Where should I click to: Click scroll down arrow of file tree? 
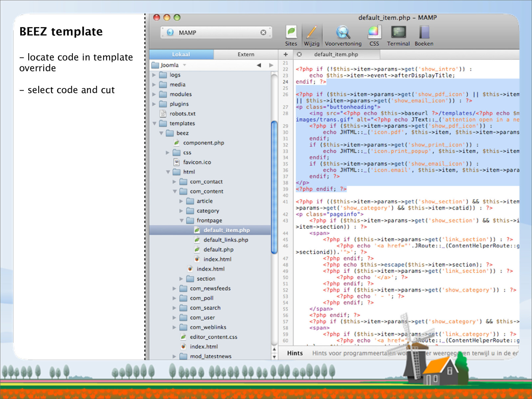(x=274, y=357)
